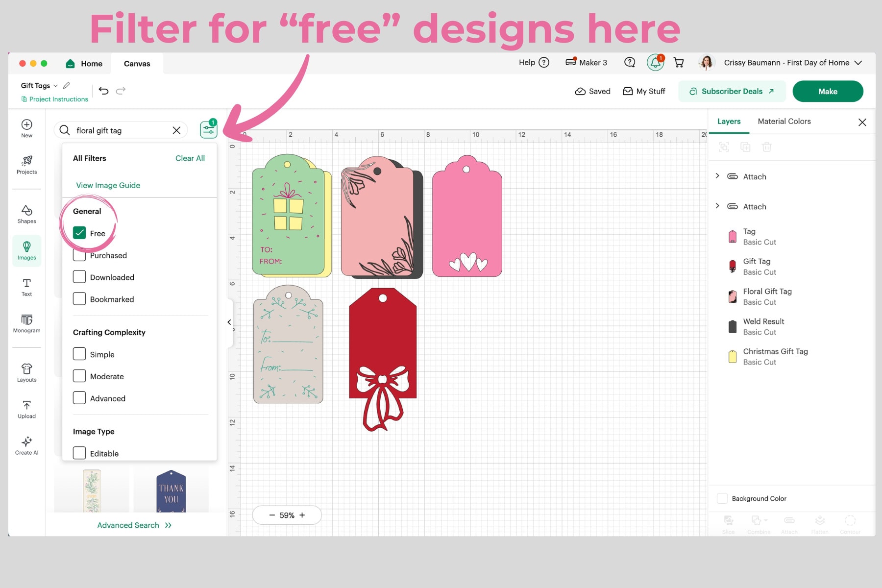882x588 pixels.
Task: Redo the last action
Action: click(121, 90)
